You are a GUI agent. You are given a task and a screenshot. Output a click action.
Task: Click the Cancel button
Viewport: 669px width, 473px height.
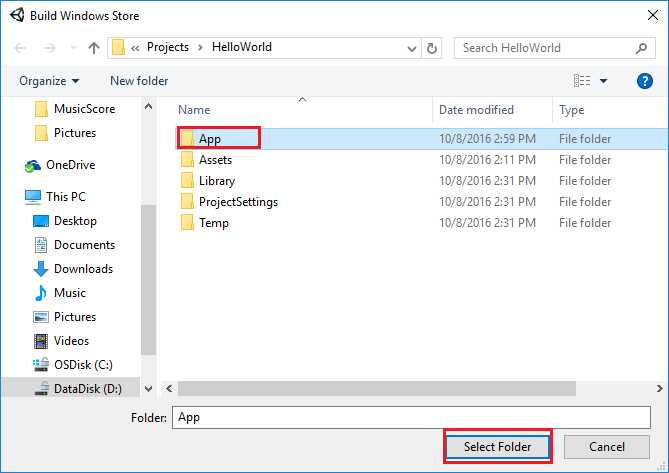tap(607, 446)
